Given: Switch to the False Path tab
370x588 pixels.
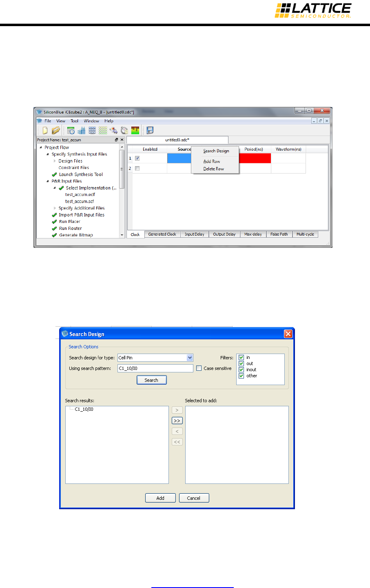Looking at the screenshot, I should click(x=279, y=234).
